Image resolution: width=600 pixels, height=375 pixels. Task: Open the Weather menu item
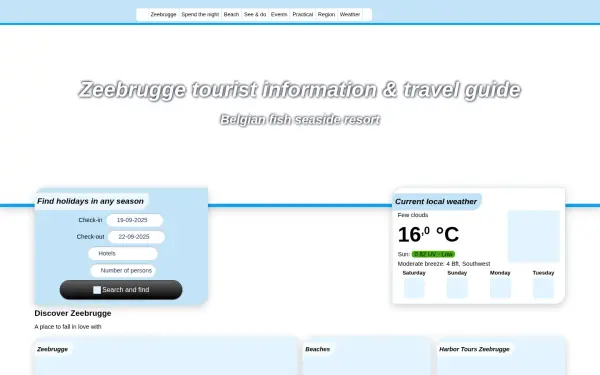pos(350,15)
